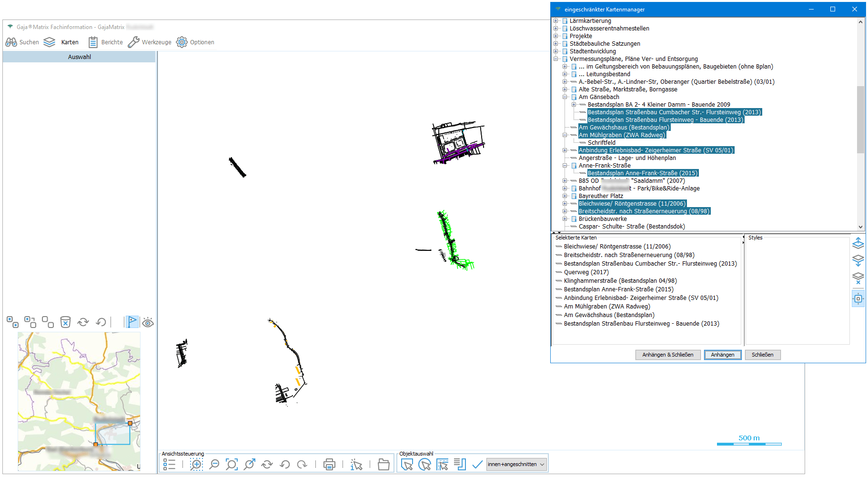Toggle the zoom-to-extent button in Kartenmanager
This screenshot has height=477, width=868.
tap(858, 299)
